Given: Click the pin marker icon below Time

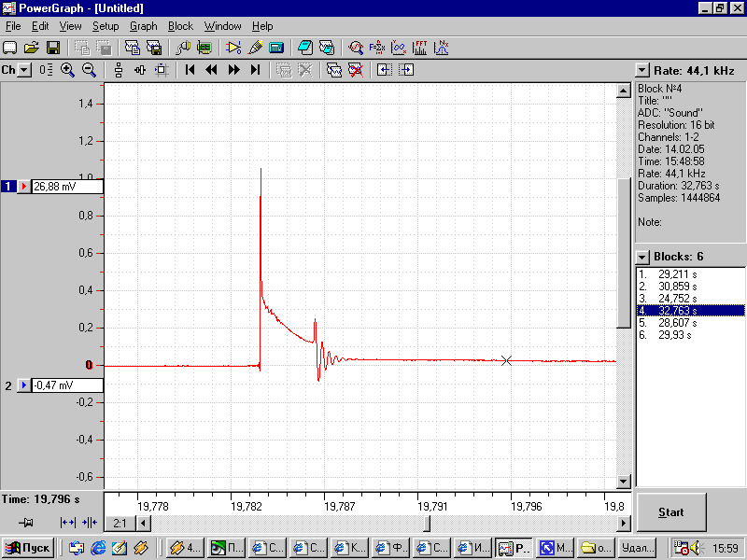Looking at the screenshot, I should coord(26,523).
